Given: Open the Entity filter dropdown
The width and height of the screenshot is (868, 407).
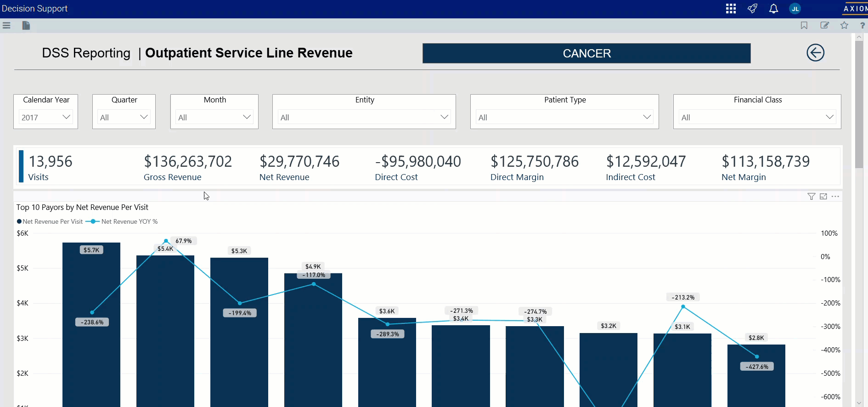Looking at the screenshot, I should click(x=364, y=117).
